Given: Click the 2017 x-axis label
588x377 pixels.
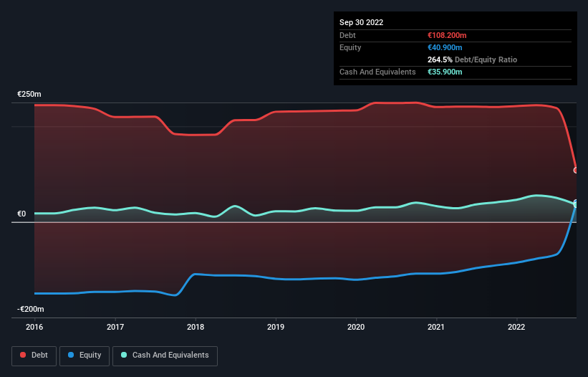Looking at the screenshot, I should [x=115, y=327].
